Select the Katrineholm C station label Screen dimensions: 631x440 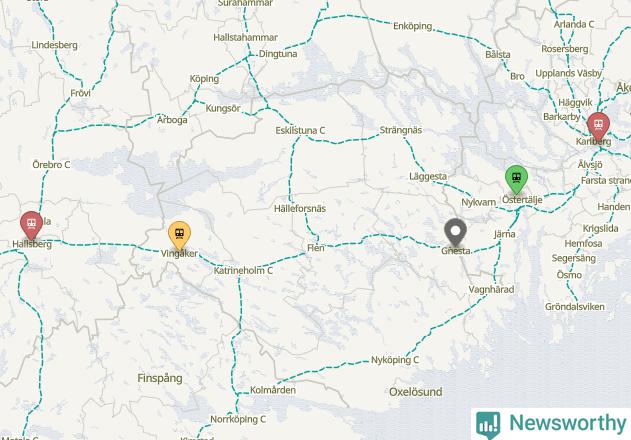click(x=243, y=271)
